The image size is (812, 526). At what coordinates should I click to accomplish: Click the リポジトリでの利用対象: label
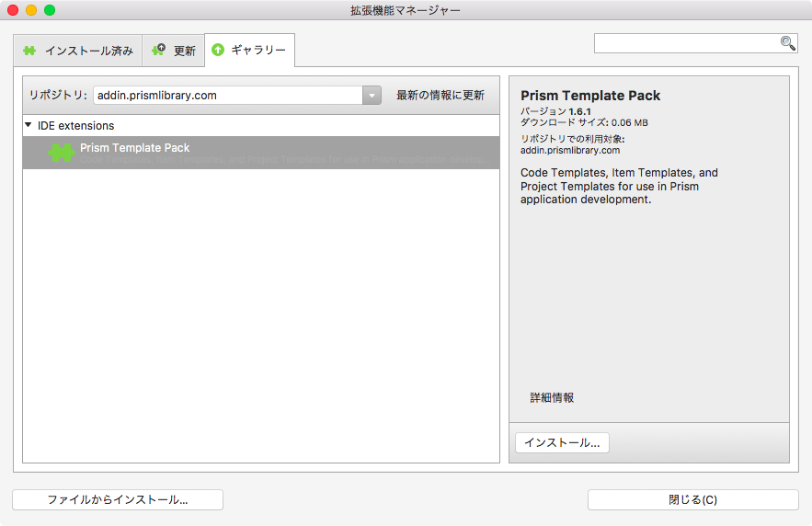(573, 139)
